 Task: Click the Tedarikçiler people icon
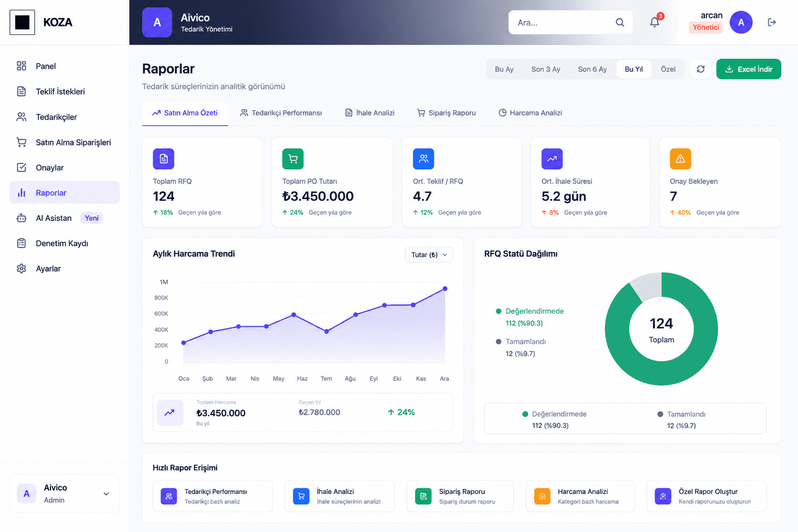pos(21,117)
